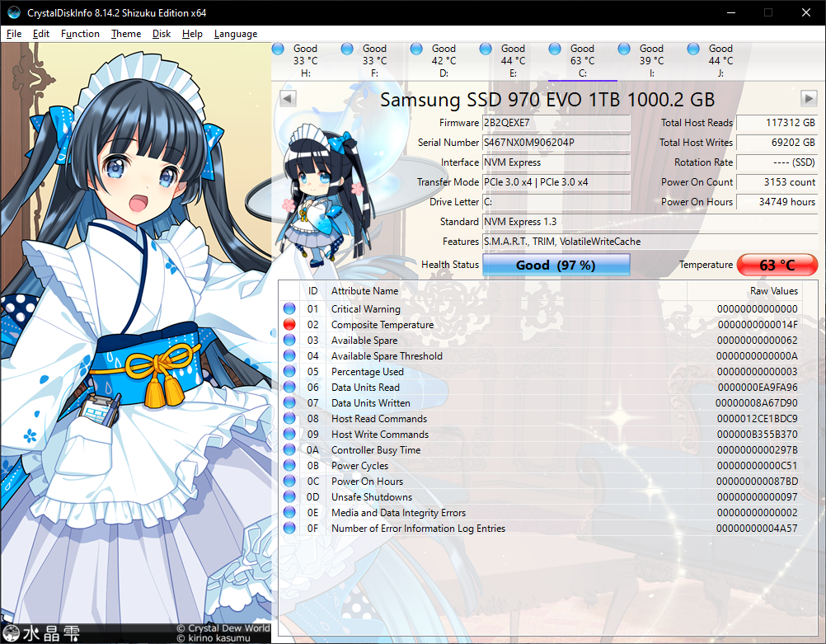This screenshot has height=644, width=826.
Task: Click the red 63 °C temperature button
Action: (x=777, y=265)
